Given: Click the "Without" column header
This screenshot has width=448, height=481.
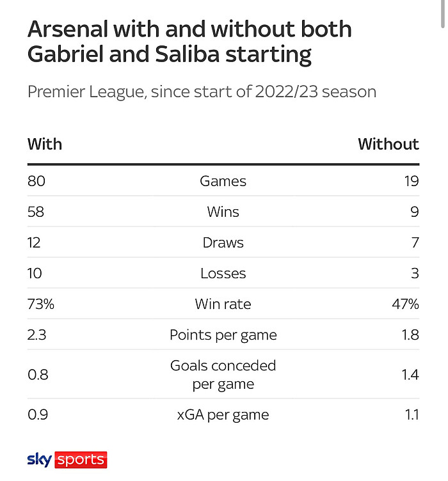Looking at the screenshot, I should 388,143.
